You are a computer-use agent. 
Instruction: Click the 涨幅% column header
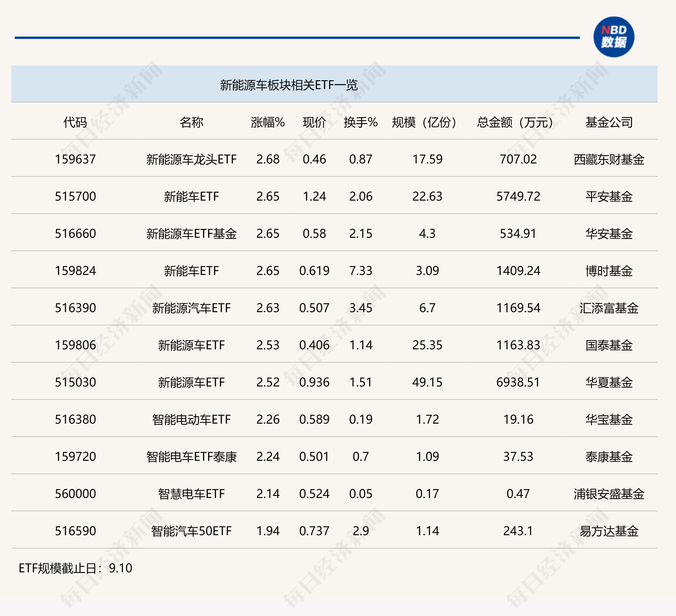[x=268, y=122]
